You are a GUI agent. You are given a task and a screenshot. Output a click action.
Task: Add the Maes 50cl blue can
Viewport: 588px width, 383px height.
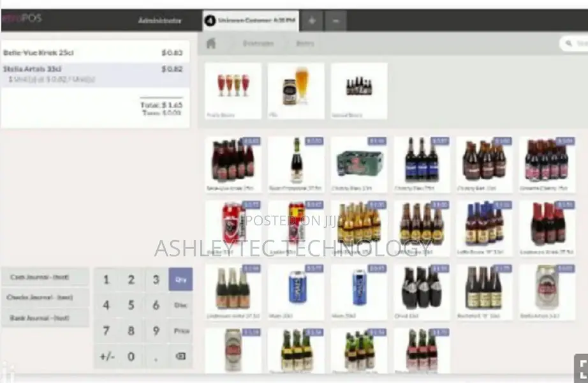coord(359,292)
